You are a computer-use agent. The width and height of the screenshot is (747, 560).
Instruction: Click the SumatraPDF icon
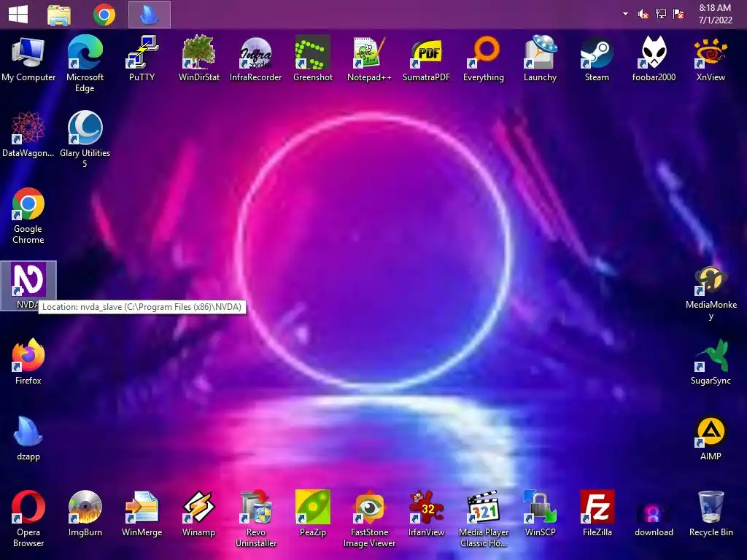click(426, 58)
